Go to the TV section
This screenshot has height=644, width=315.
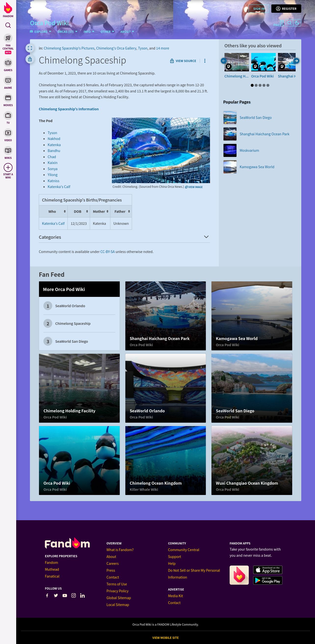click(x=8, y=118)
